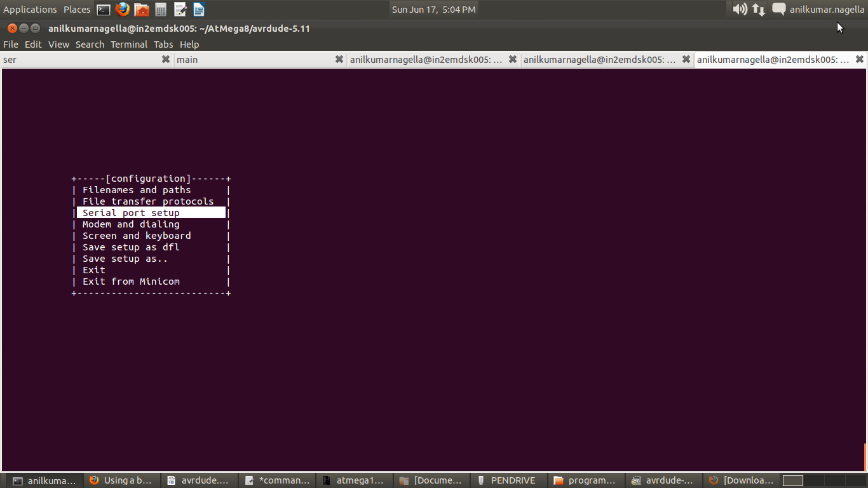Switch to the 'ser' tab

86,60
